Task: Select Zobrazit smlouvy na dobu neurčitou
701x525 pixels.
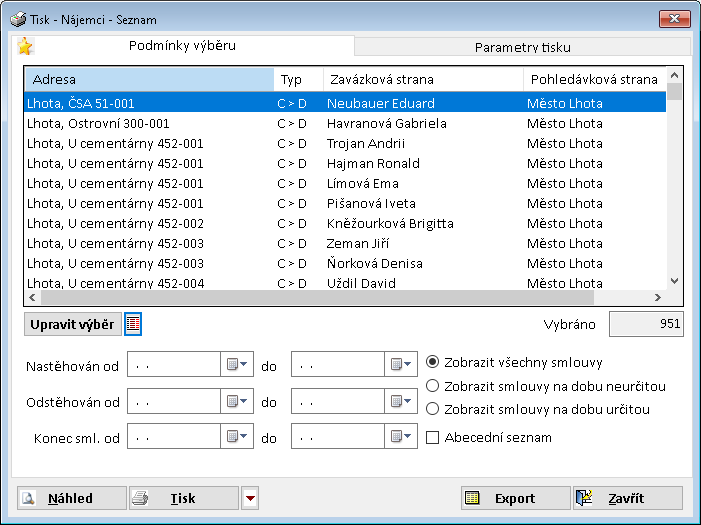Action: pyautogui.click(x=433, y=385)
